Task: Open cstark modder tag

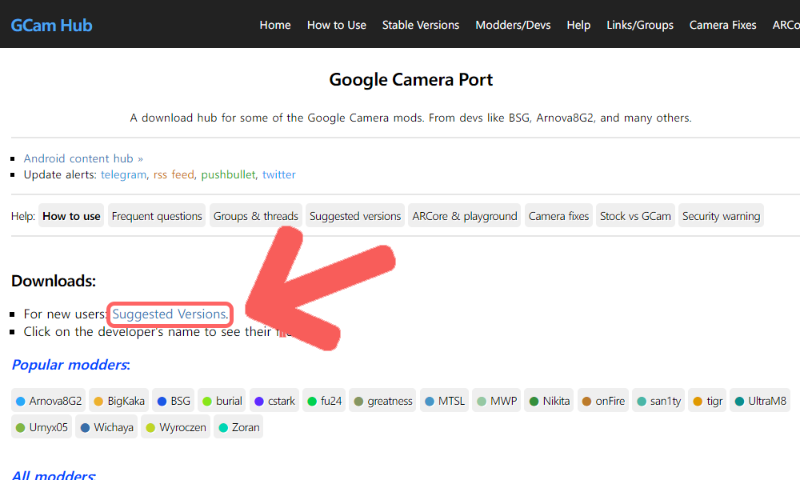Action: [274, 401]
